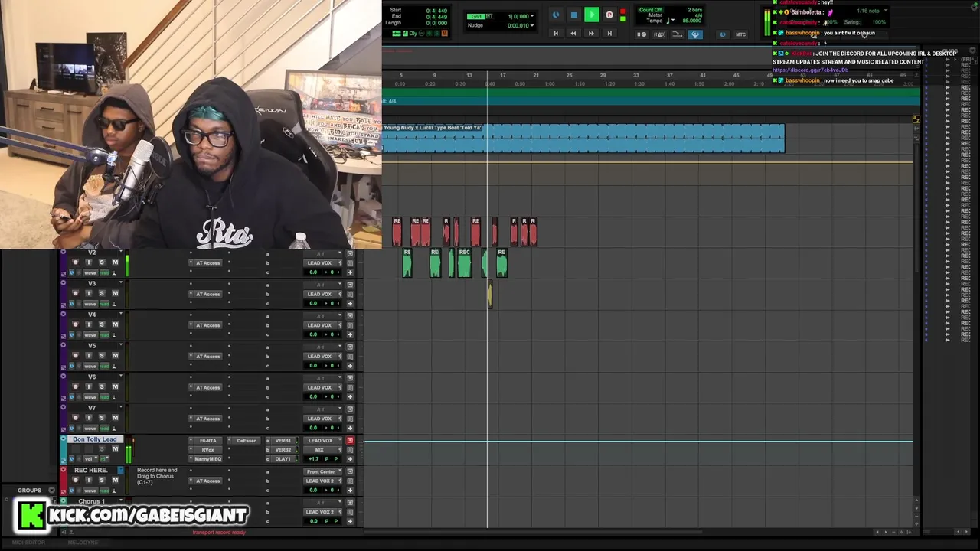This screenshot has height=551, width=980.
Task: Toggle the Metronome click button
Action: [659, 34]
